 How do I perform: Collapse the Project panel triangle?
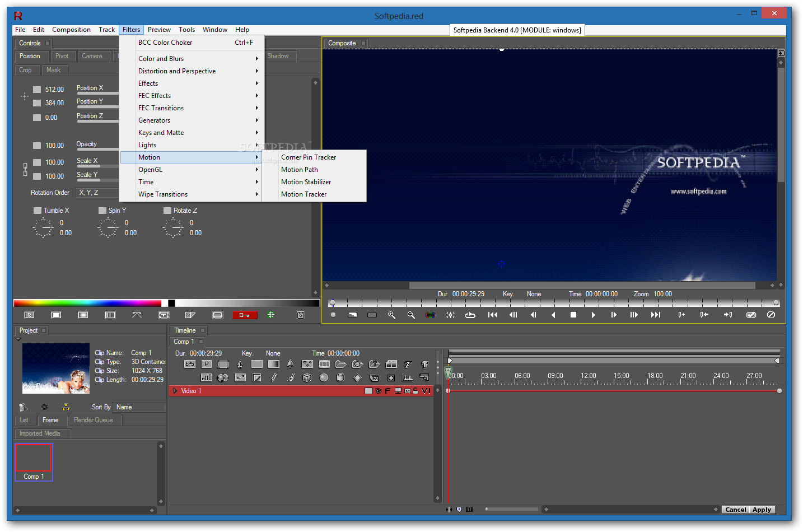(18, 339)
